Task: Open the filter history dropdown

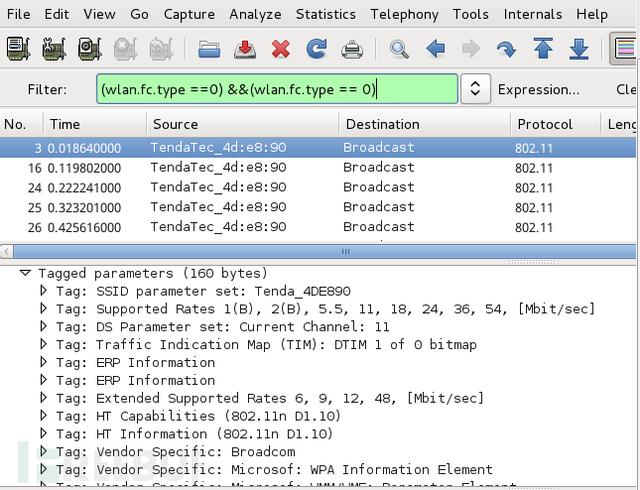Action: 475,89
